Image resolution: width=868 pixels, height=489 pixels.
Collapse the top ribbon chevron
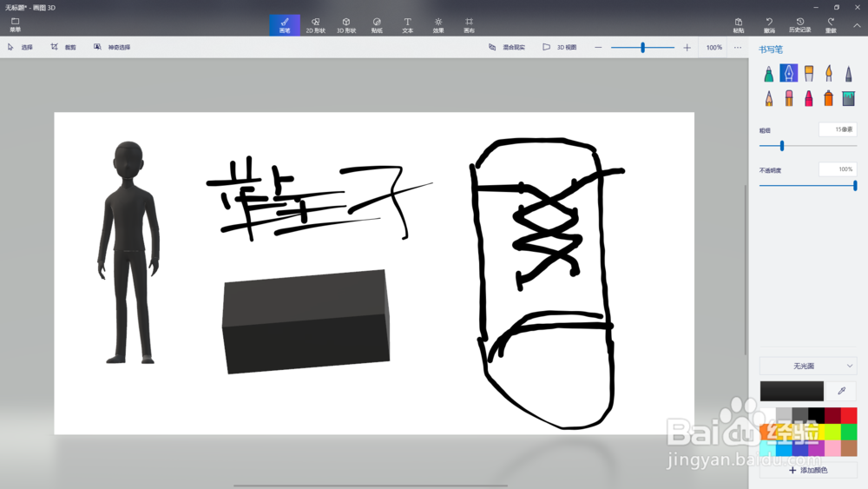tap(857, 25)
